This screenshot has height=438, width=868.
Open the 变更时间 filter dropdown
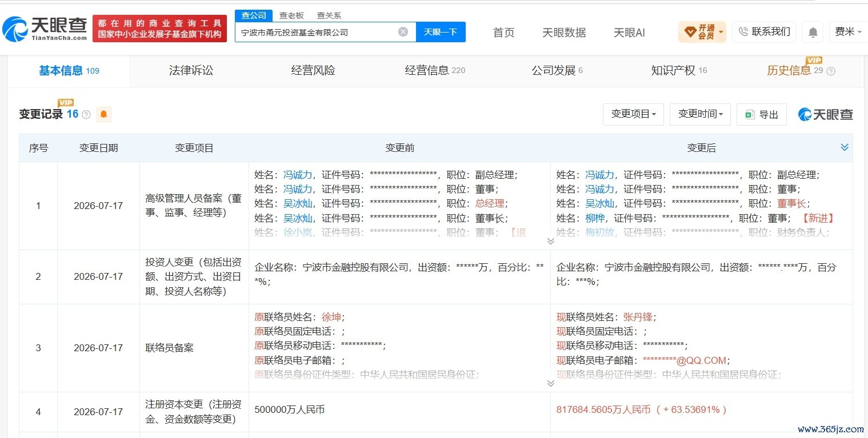pyautogui.click(x=700, y=114)
